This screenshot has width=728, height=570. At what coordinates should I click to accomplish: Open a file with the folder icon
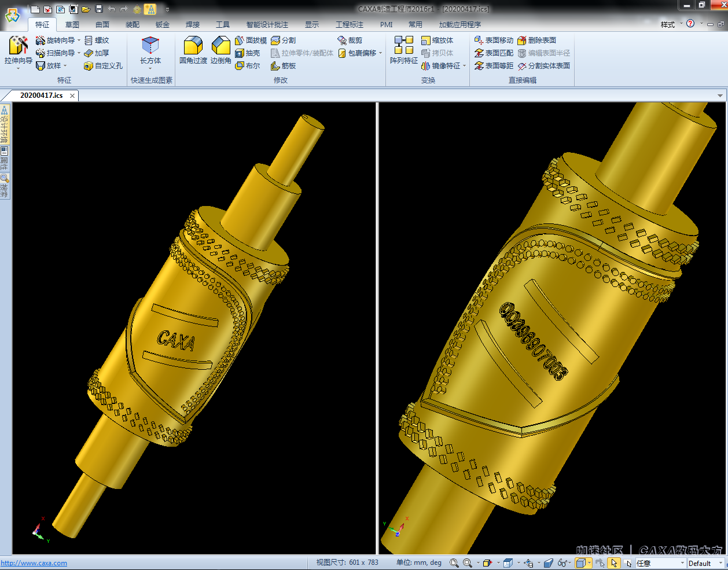coord(86,9)
